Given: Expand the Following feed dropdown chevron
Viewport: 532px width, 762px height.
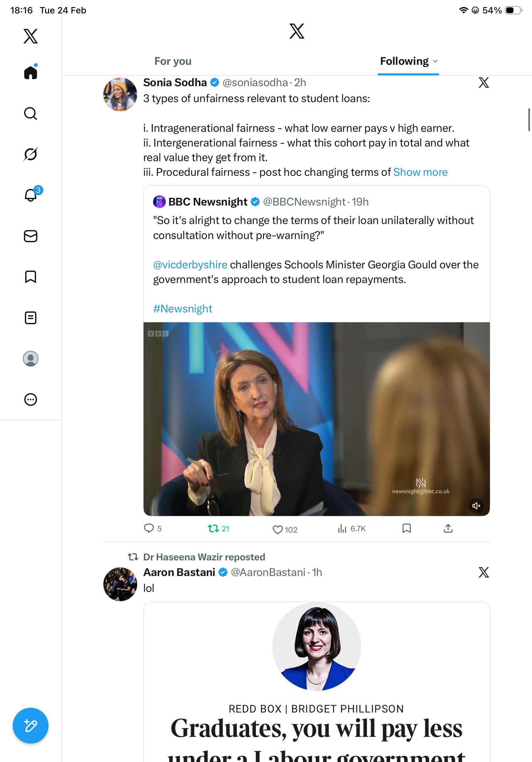Looking at the screenshot, I should pos(435,61).
